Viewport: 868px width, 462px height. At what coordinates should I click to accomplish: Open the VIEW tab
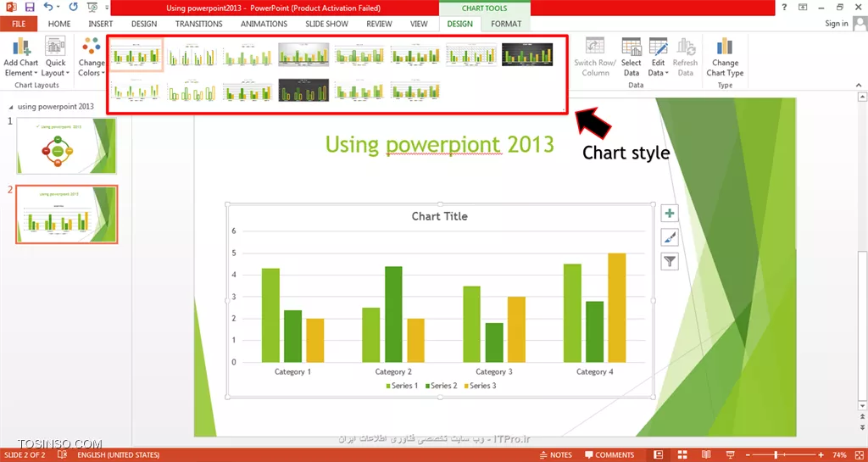pyautogui.click(x=419, y=24)
